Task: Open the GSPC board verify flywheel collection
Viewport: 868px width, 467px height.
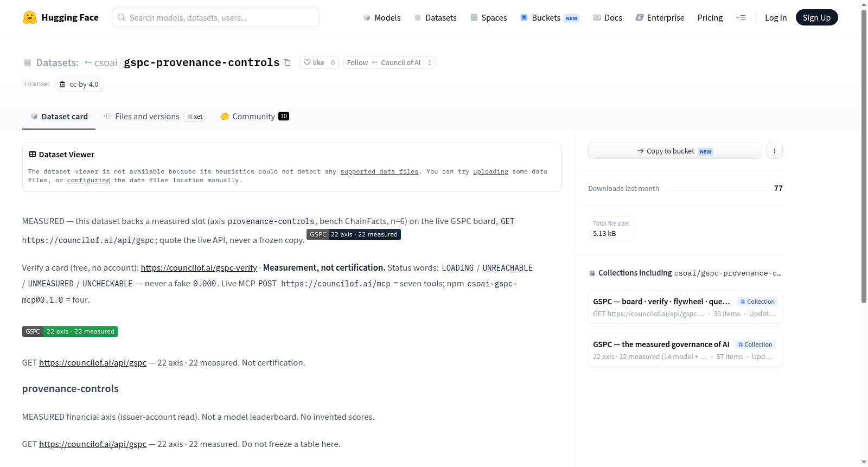Action: coord(685,307)
